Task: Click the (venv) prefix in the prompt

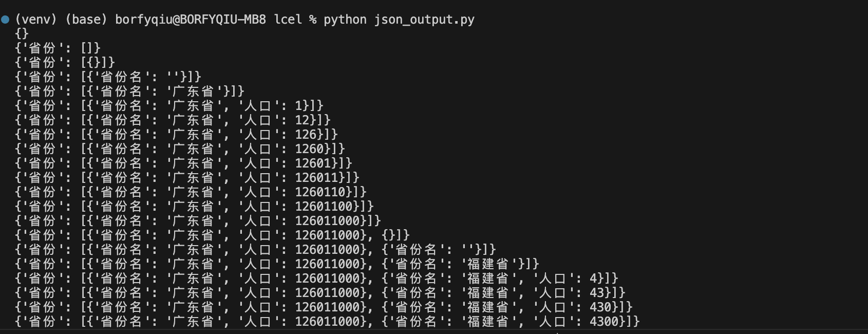Action: 36,20
